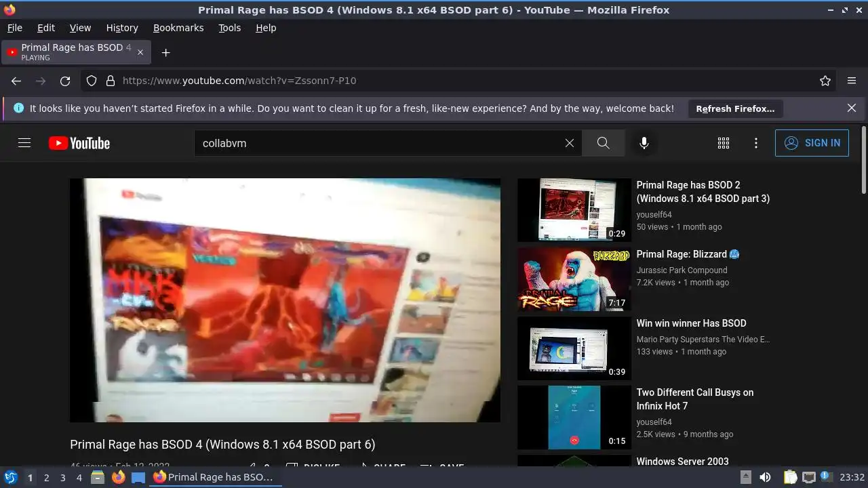
Task: Open the YouTube apps grid
Action: tap(724, 143)
